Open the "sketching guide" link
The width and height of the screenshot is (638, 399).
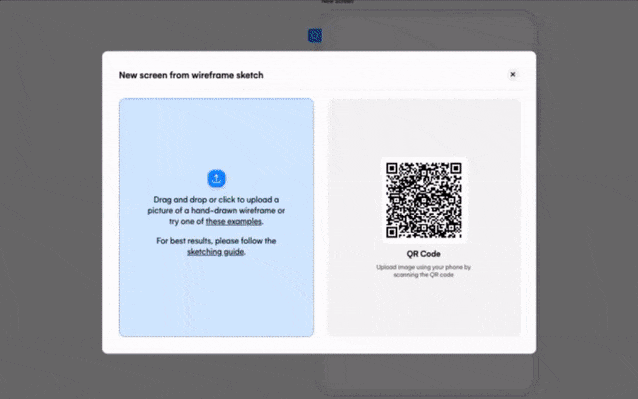[x=216, y=252]
